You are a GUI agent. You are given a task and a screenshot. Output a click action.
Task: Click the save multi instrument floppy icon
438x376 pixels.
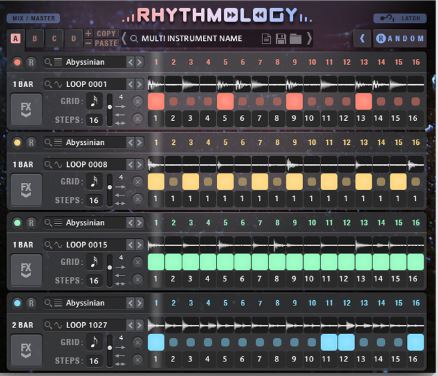pyautogui.click(x=281, y=39)
